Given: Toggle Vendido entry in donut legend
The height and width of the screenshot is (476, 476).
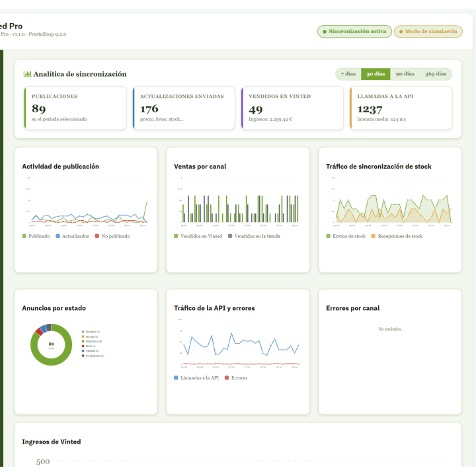Looking at the screenshot, I should click(x=90, y=351).
